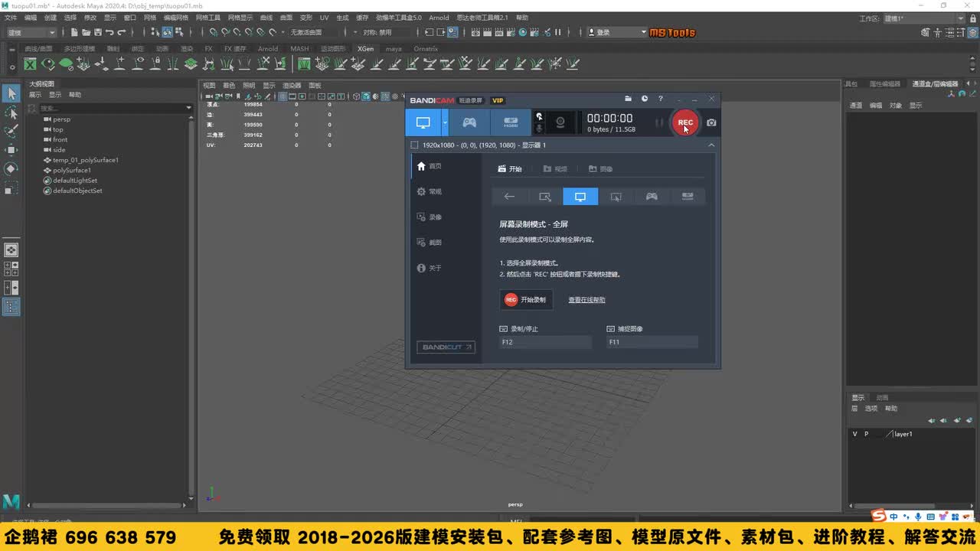Collapse the Bandicam panel using the chevron
This screenshot has width=980, height=551.
(x=711, y=145)
